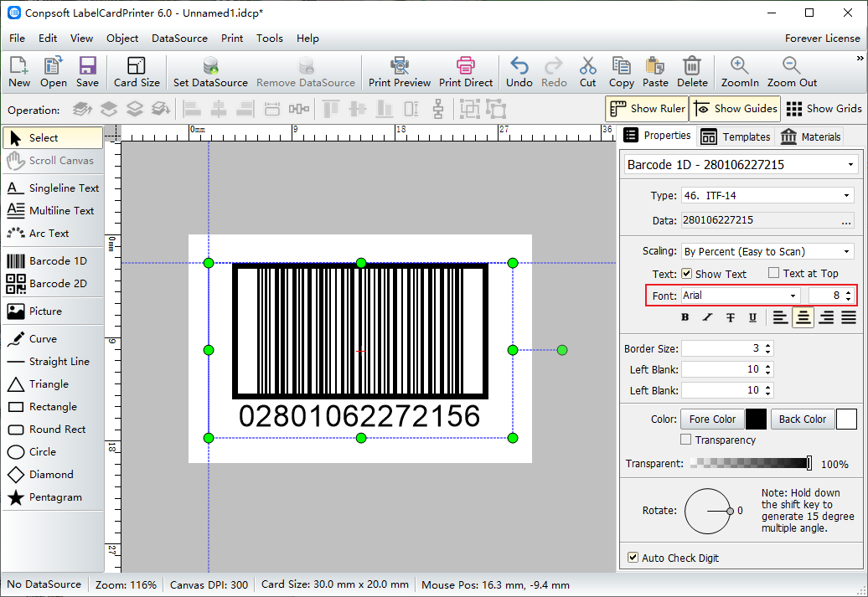The image size is (868, 597).
Task: Click the Print Direct icon
Action: coord(466,71)
